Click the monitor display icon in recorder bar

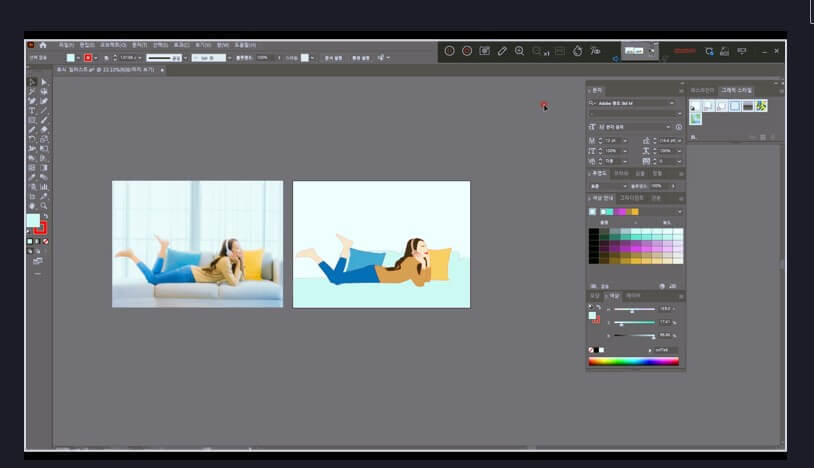click(742, 51)
